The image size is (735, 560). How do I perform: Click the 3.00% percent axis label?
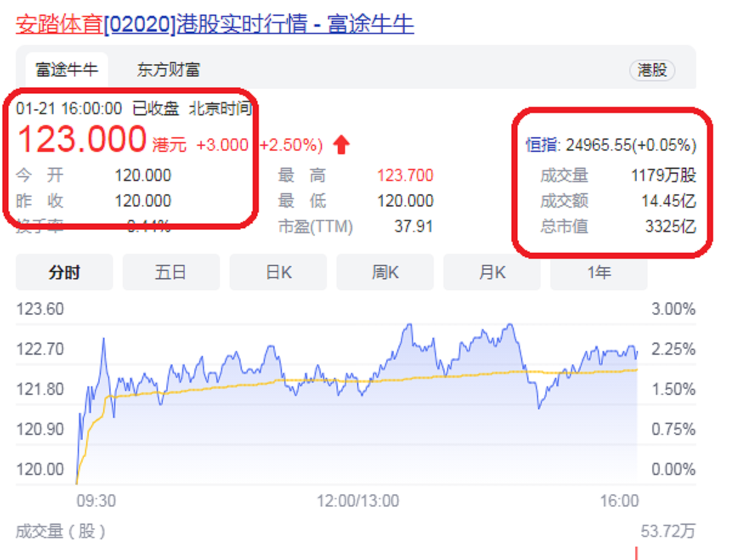(673, 309)
